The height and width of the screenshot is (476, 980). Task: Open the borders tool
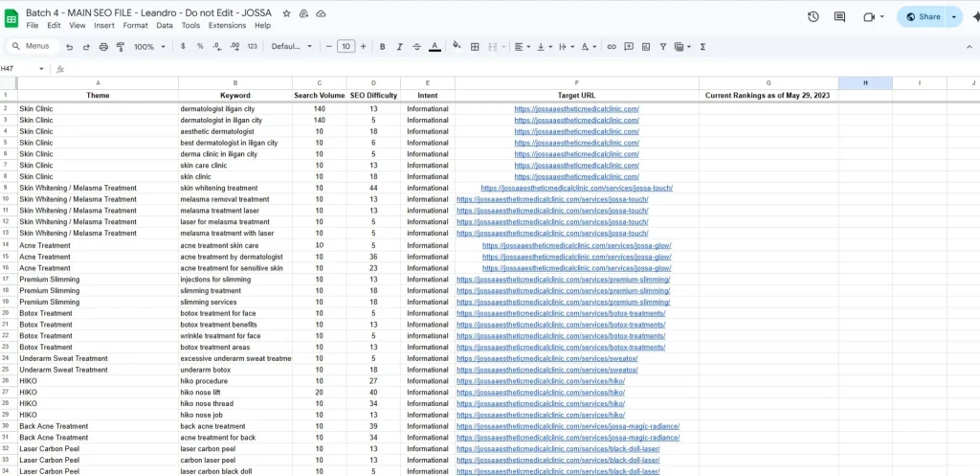(475, 47)
